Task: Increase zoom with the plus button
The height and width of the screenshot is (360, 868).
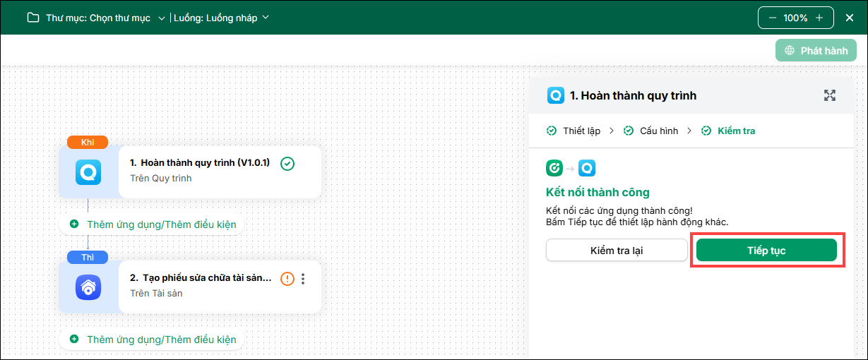Action: pos(819,18)
